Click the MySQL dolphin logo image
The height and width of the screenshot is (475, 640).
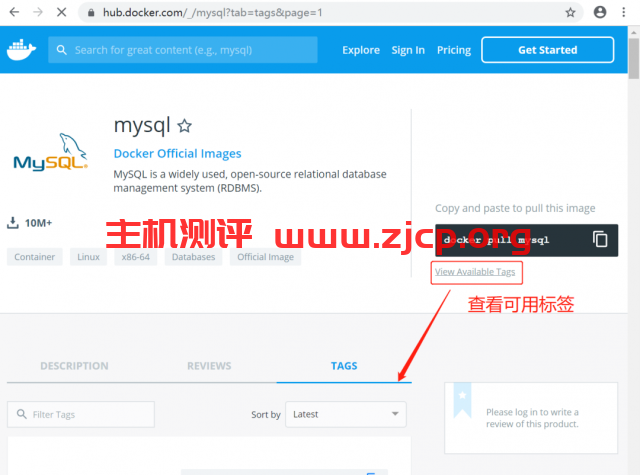(x=50, y=151)
